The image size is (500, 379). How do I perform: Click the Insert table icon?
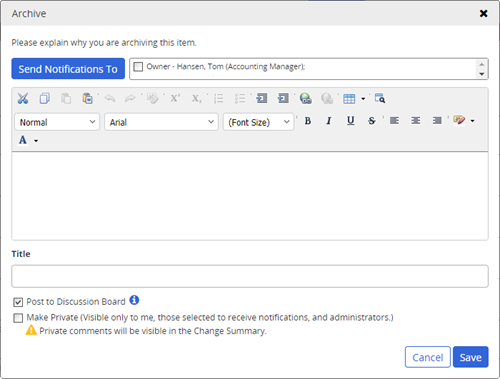click(349, 99)
